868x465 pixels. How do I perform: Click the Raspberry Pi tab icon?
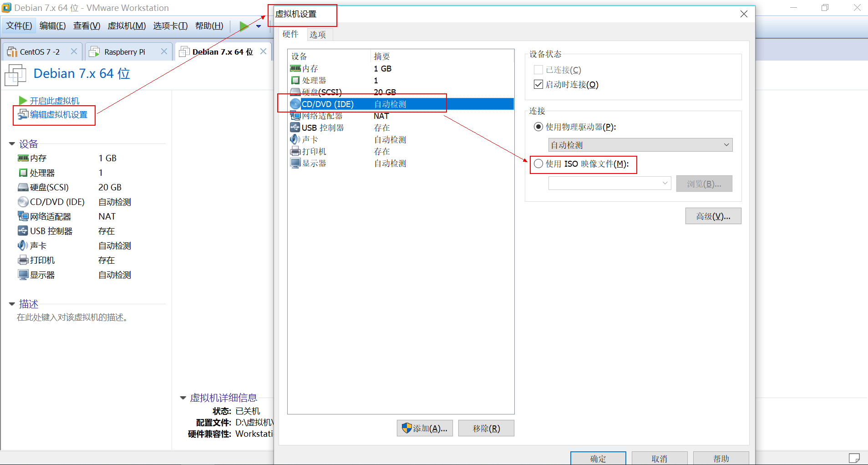94,52
